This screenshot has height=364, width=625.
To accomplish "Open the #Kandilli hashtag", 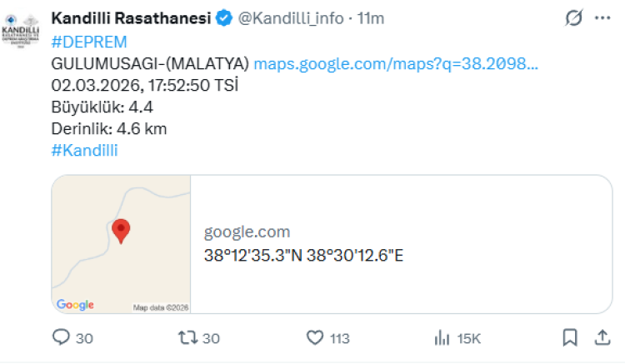I will point(84,150).
